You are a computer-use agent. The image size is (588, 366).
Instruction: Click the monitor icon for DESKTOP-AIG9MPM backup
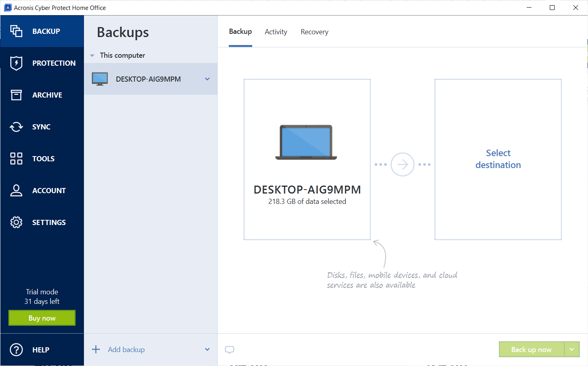pos(100,79)
